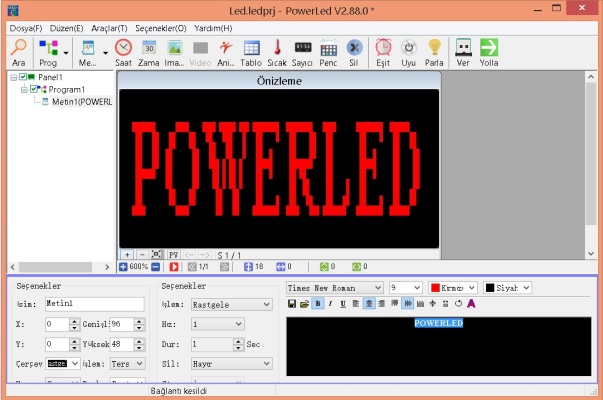Toggle bold formatting
The width and height of the screenshot is (603, 400).
[318, 304]
